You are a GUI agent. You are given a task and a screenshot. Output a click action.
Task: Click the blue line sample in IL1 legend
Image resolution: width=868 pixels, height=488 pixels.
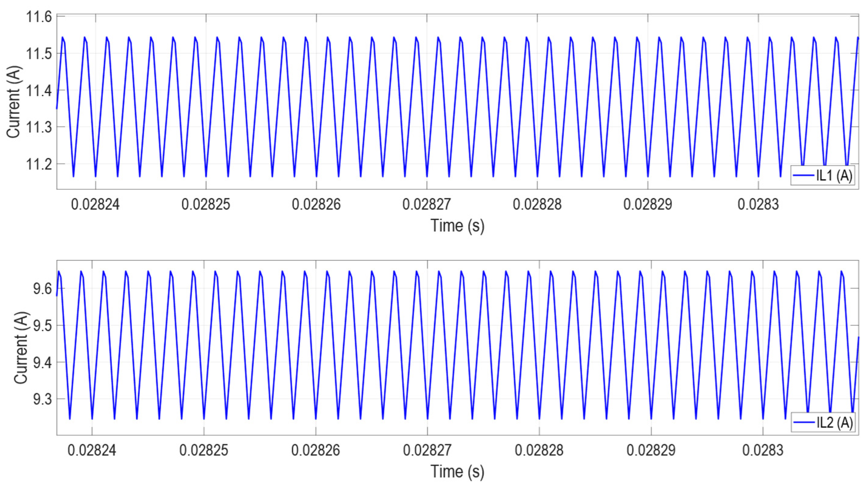(804, 176)
